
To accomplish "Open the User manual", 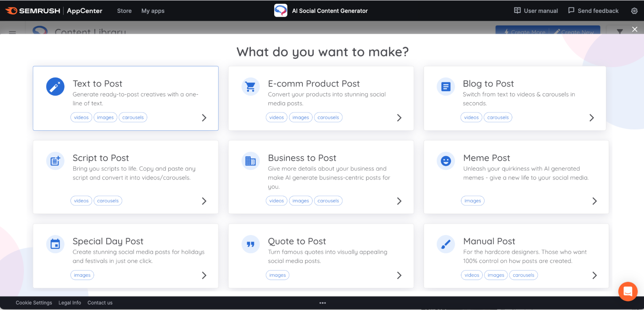I will click(535, 11).
